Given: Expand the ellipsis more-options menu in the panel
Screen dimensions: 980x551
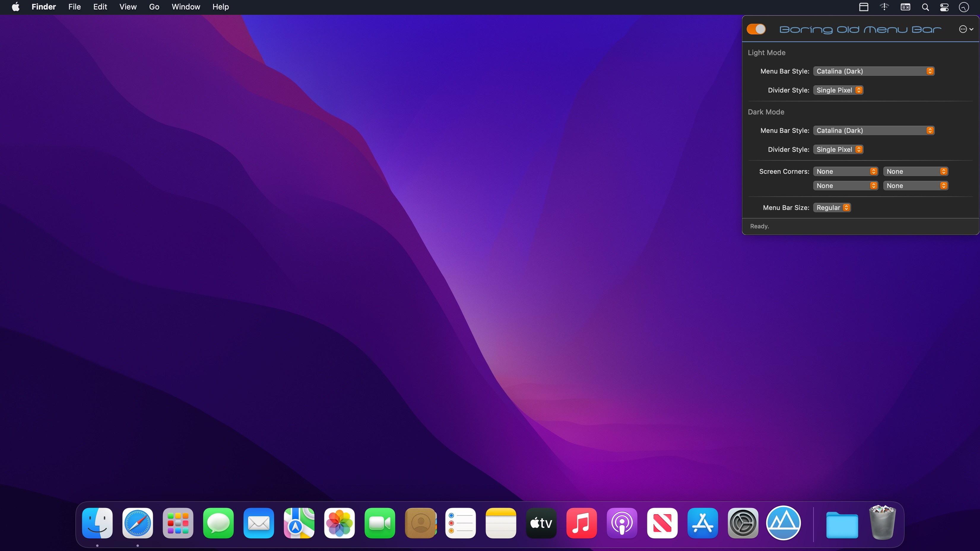Looking at the screenshot, I should click(966, 29).
